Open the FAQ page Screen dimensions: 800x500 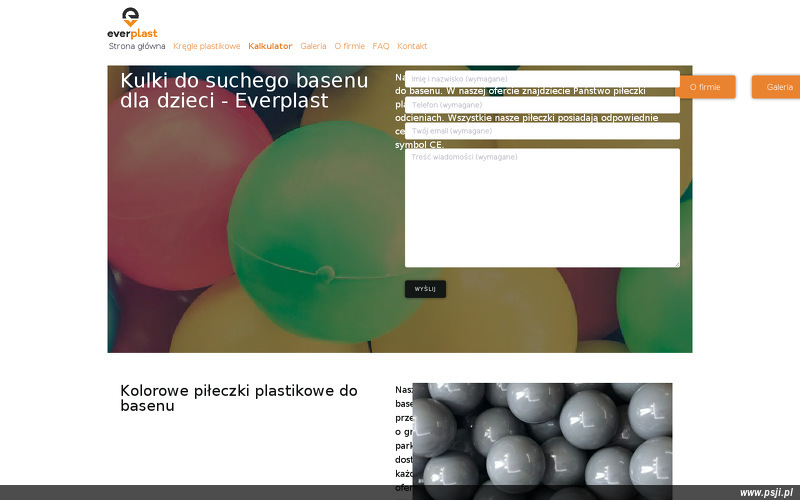381,46
